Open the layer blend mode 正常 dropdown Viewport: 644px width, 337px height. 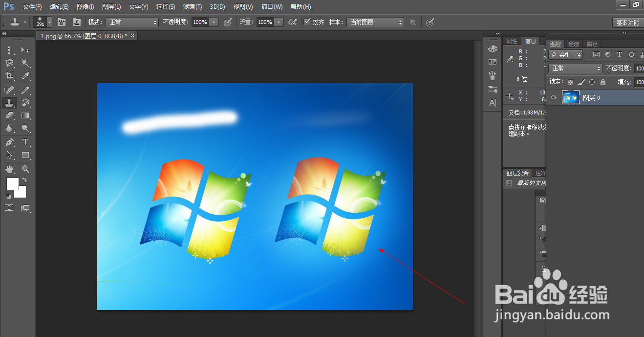575,68
